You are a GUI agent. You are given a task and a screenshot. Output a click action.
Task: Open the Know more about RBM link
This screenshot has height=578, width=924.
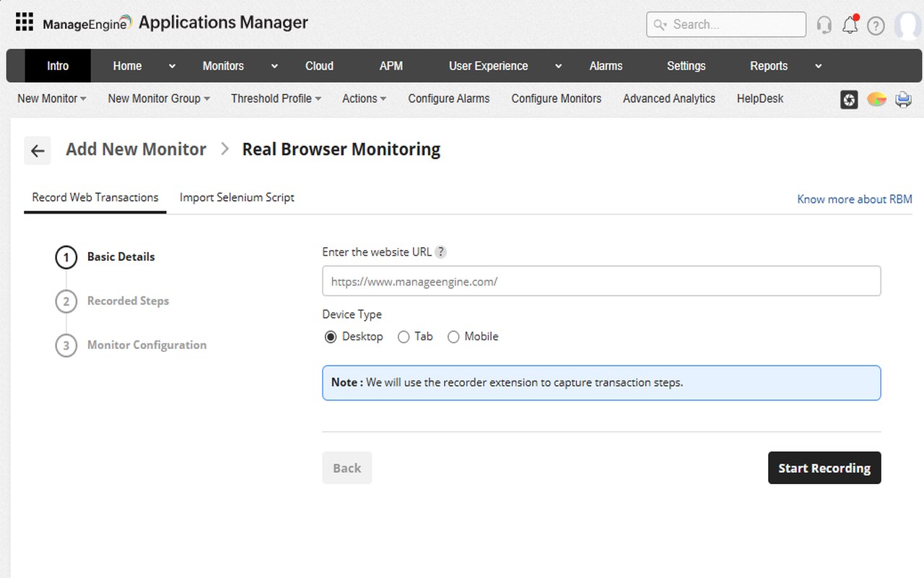click(854, 199)
